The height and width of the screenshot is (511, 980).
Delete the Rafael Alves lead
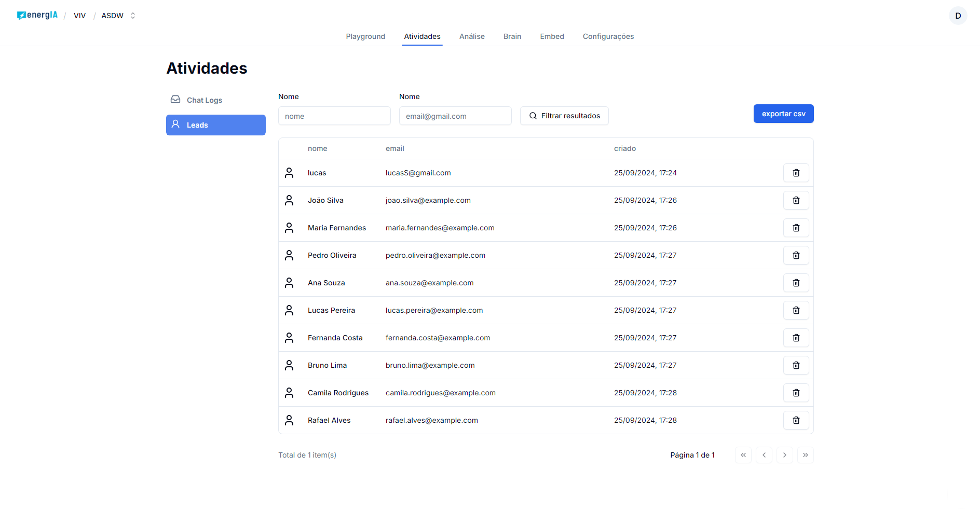(x=796, y=420)
